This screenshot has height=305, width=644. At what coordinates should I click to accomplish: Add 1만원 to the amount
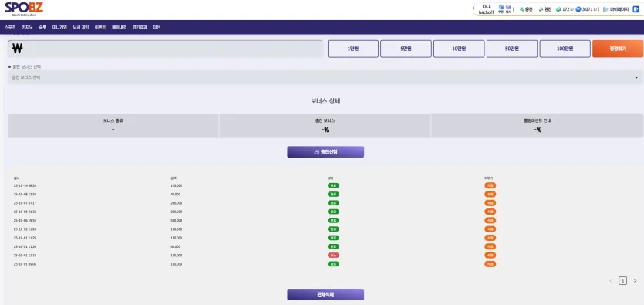click(x=352, y=49)
